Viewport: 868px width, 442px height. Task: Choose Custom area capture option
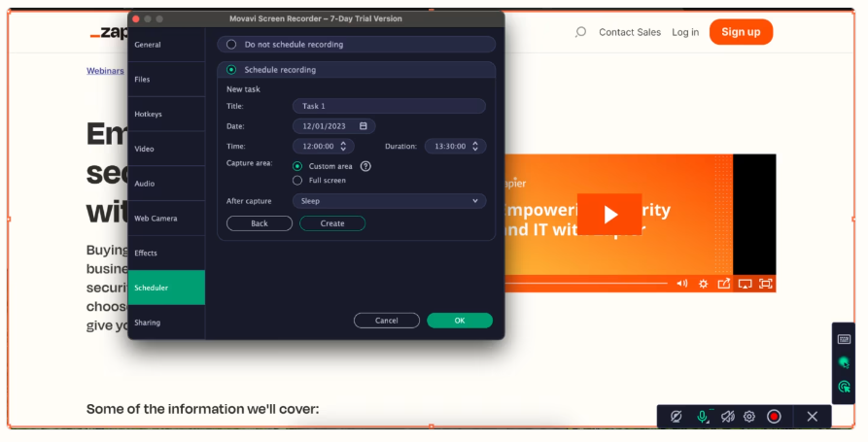297,166
